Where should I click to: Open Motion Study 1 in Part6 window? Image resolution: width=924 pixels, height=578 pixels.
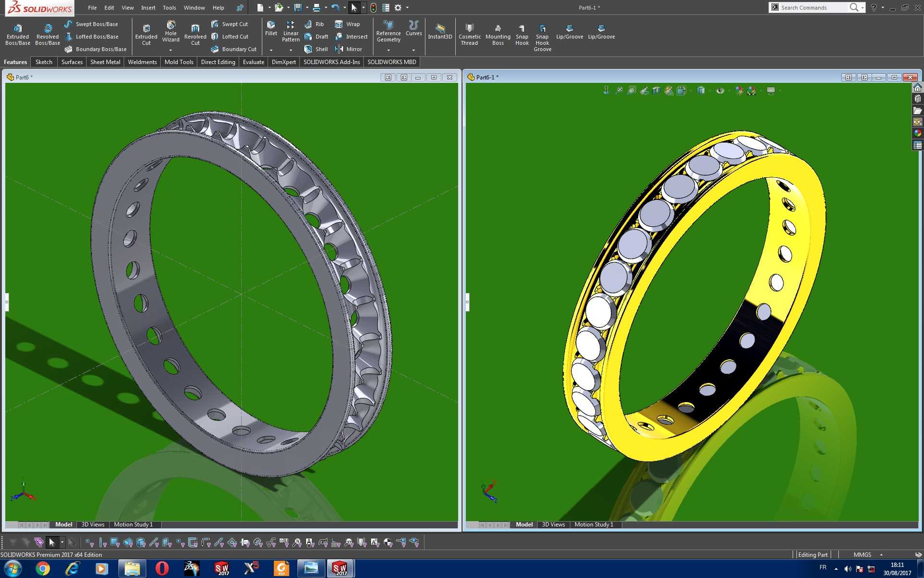(x=133, y=525)
